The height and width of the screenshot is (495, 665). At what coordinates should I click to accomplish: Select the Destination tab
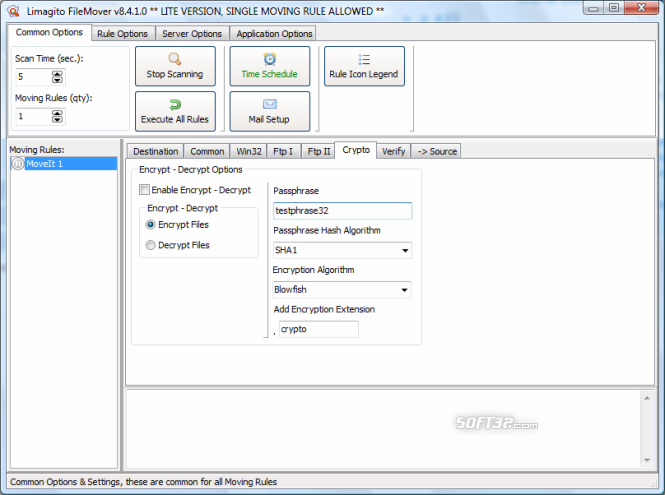coord(155,151)
